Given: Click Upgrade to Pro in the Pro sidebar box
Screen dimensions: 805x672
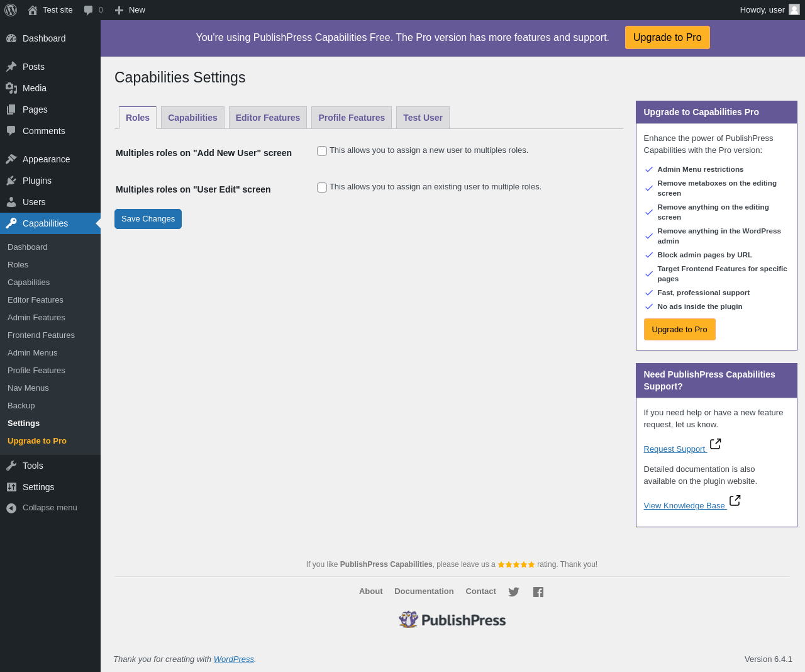Looking at the screenshot, I should tap(679, 330).
